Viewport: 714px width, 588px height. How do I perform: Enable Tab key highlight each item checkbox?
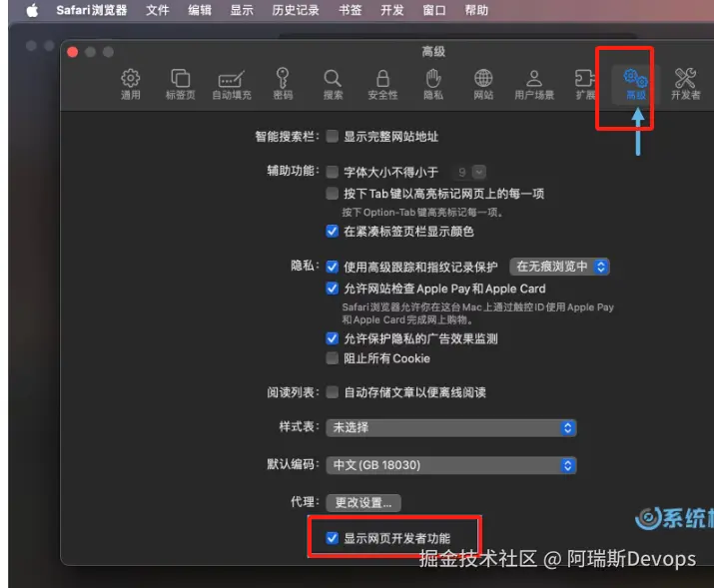(x=333, y=194)
